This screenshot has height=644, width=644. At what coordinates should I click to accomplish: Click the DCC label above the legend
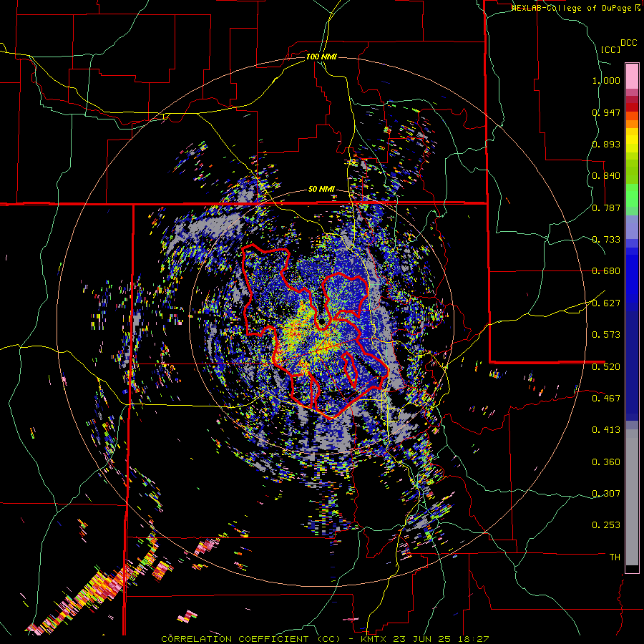point(629,43)
